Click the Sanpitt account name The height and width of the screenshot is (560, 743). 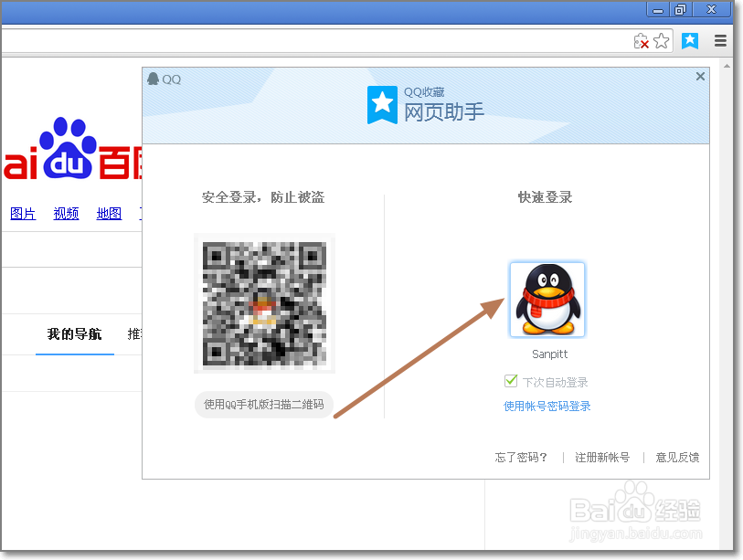pos(549,354)
